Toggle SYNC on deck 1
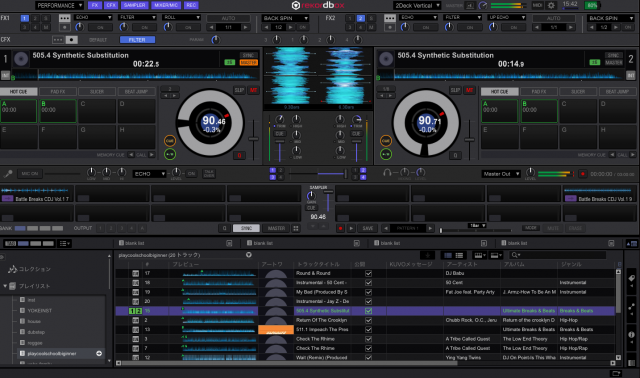Image resolution: width=640 pixels, height=378 pixels. [x=248, y=55]
